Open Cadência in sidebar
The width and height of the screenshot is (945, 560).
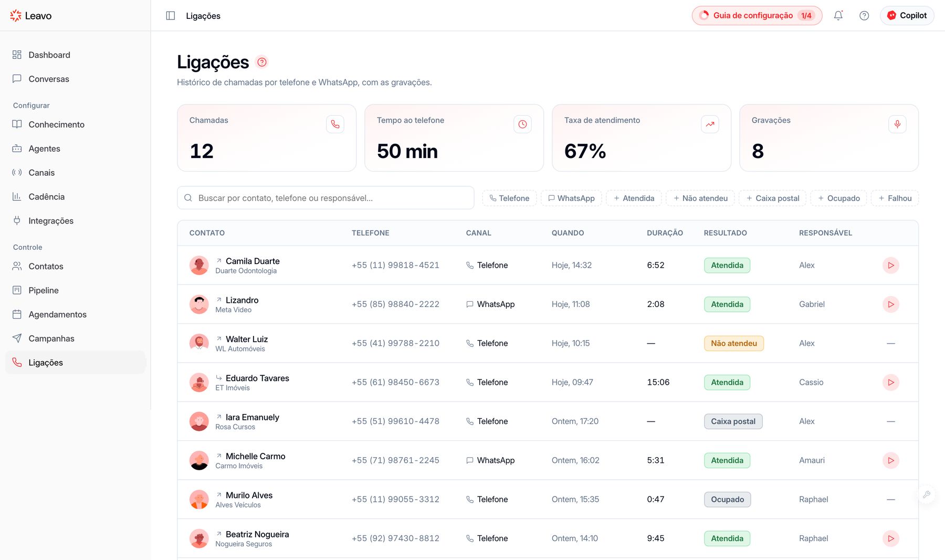(76, 197)
